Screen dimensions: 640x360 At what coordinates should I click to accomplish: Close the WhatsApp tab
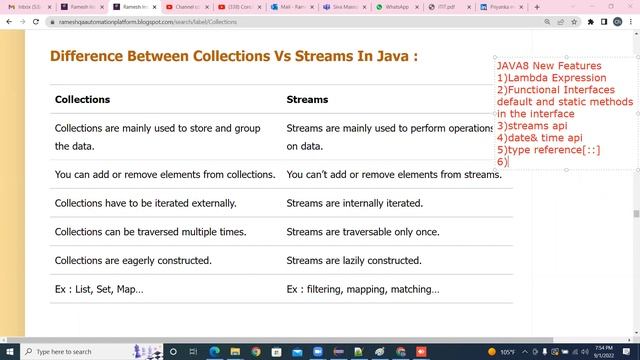417,7
